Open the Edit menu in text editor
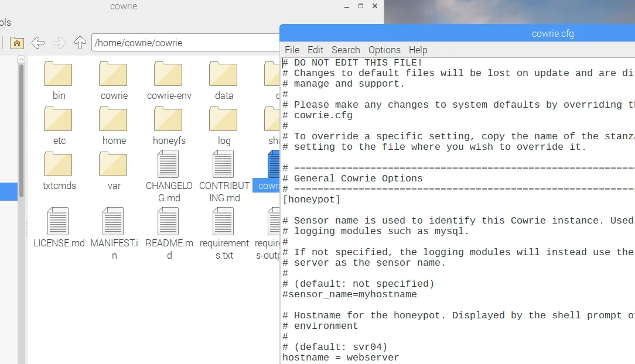 tap(316, 50)
